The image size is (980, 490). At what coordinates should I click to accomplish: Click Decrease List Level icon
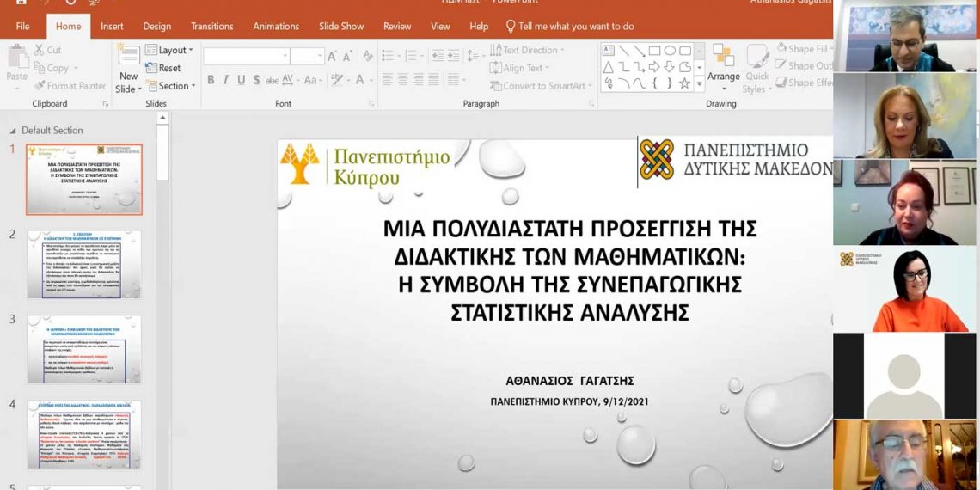click(438, 55)
